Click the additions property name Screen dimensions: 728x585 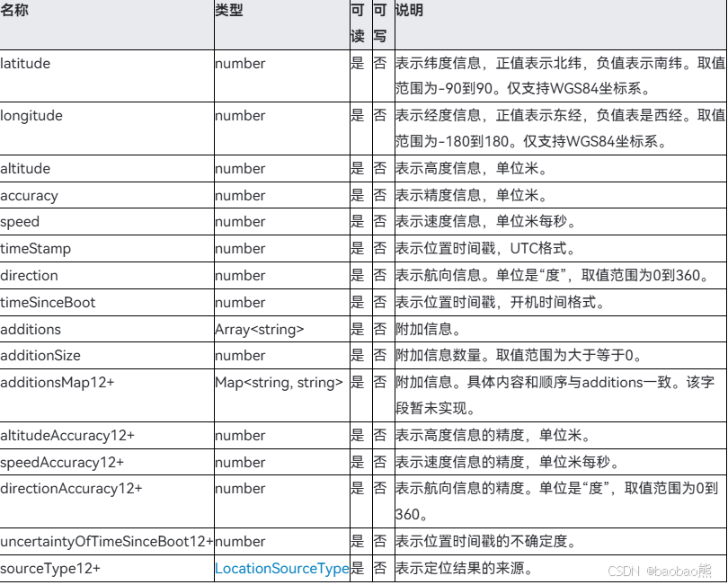31,330
